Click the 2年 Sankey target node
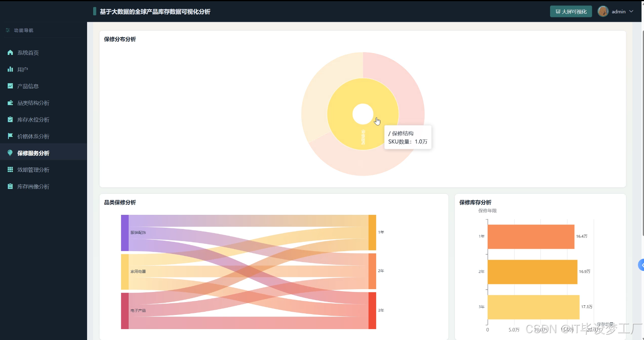Viewport: 644px width, 340px height. [372, 271]
